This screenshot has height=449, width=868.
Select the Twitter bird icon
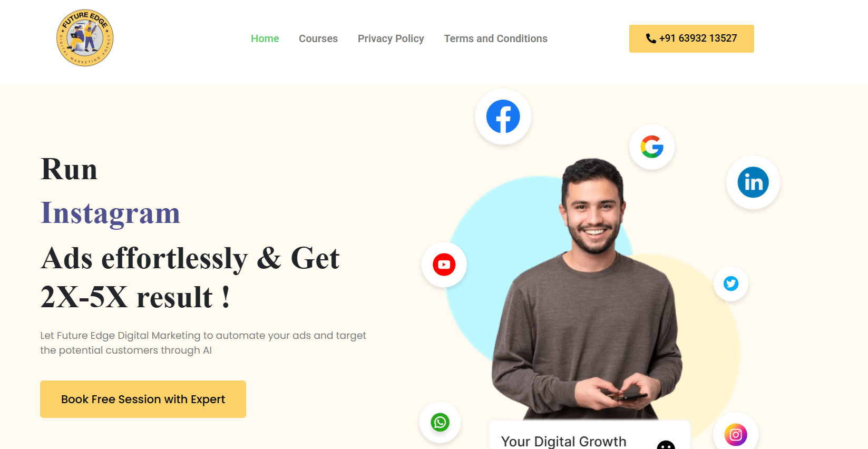[x=731, y=284]
